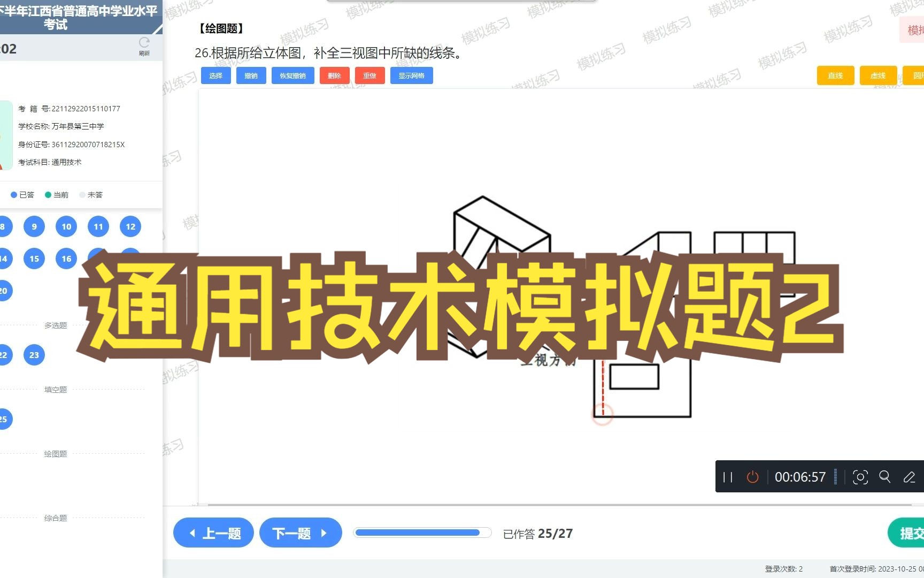The image size is (924, 578).
Task: Click the 刷新 refresh icon in sidebar
Action: tap(143, 44)
